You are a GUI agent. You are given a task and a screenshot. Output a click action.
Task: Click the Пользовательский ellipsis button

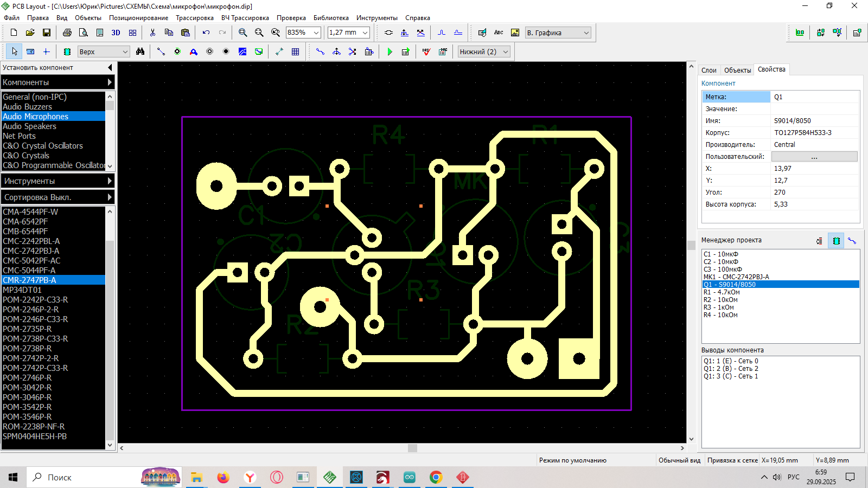[814, 157]
